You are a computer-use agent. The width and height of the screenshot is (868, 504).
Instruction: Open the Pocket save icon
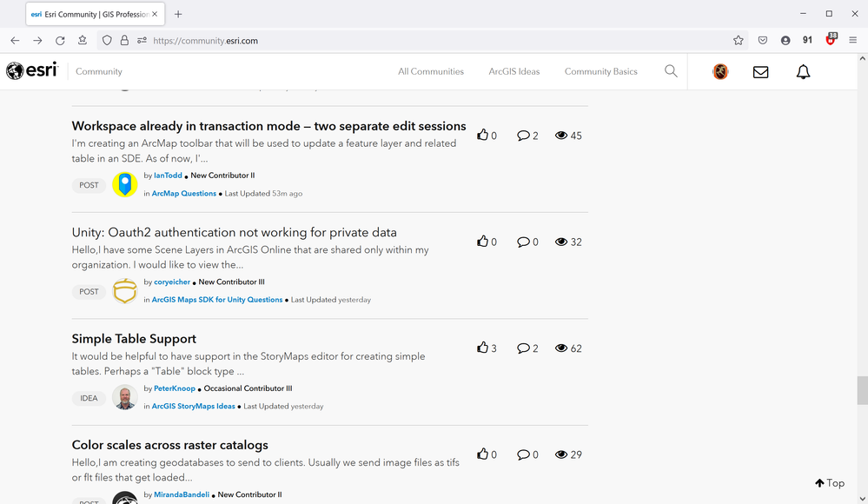pos(763,41)
